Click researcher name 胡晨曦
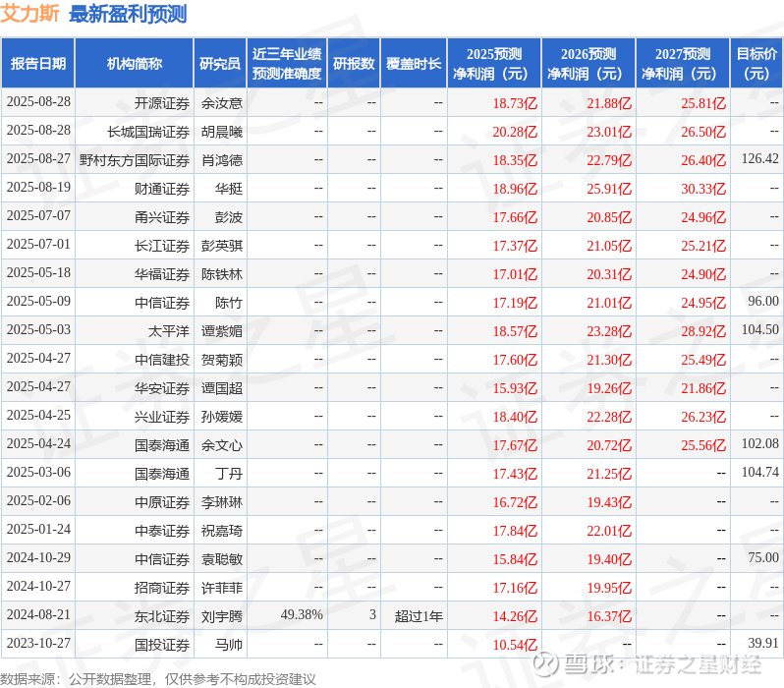The image size is (784, 688). 221,132
